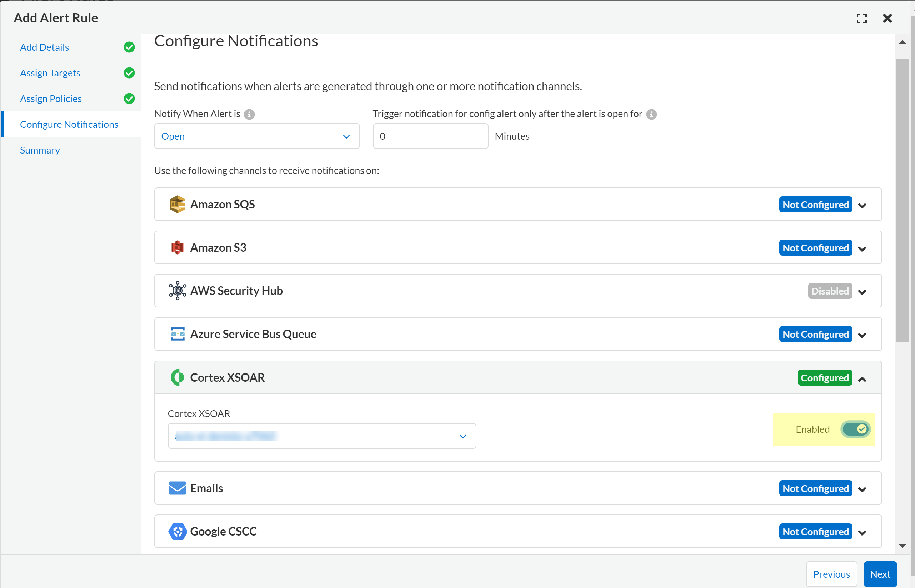Go to the Assign Targets step
915x588 pixels.
[50, 73]
